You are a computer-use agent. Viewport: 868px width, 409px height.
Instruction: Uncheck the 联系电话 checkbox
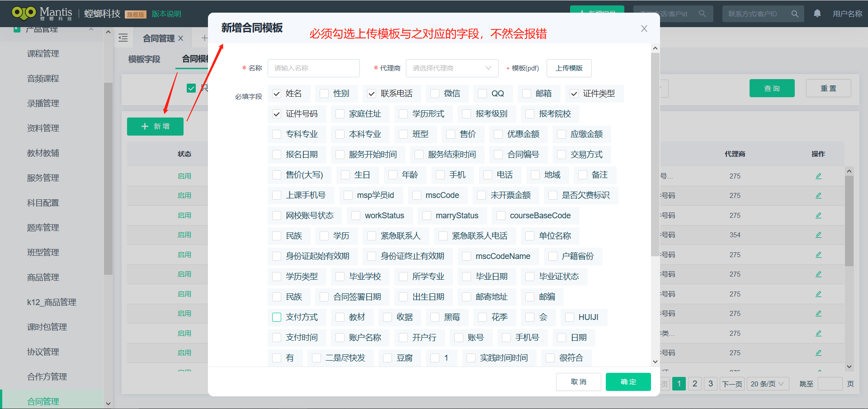(x=372, y=94)
